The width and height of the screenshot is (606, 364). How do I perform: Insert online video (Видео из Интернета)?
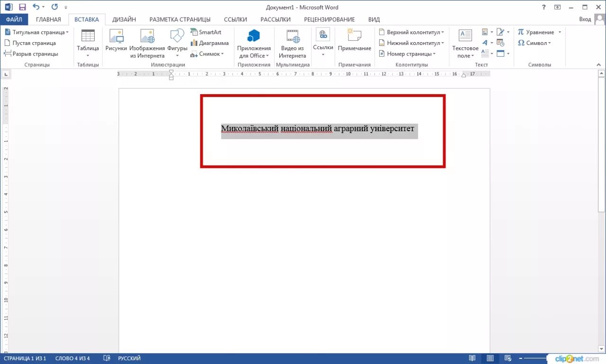click(293, 44)
